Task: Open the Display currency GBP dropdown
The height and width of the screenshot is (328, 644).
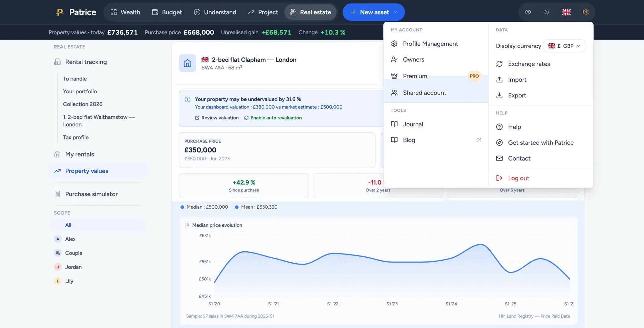Action: [564, 46]
